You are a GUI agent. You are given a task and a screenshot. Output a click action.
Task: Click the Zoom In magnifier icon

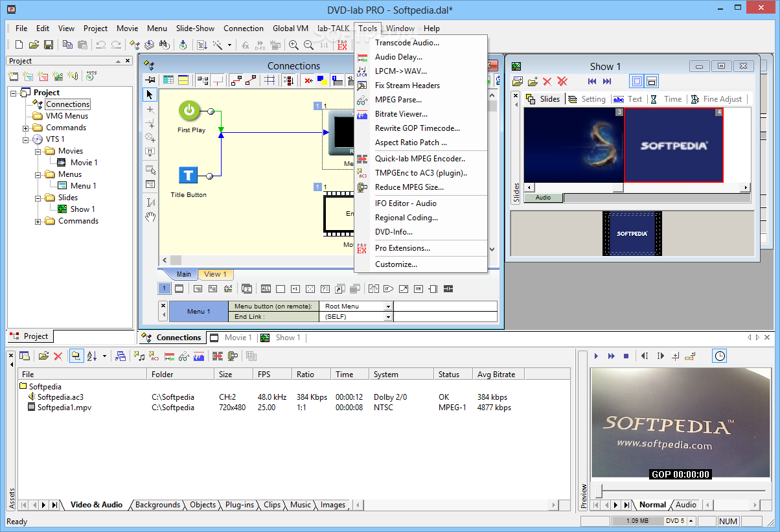(293, 45)
